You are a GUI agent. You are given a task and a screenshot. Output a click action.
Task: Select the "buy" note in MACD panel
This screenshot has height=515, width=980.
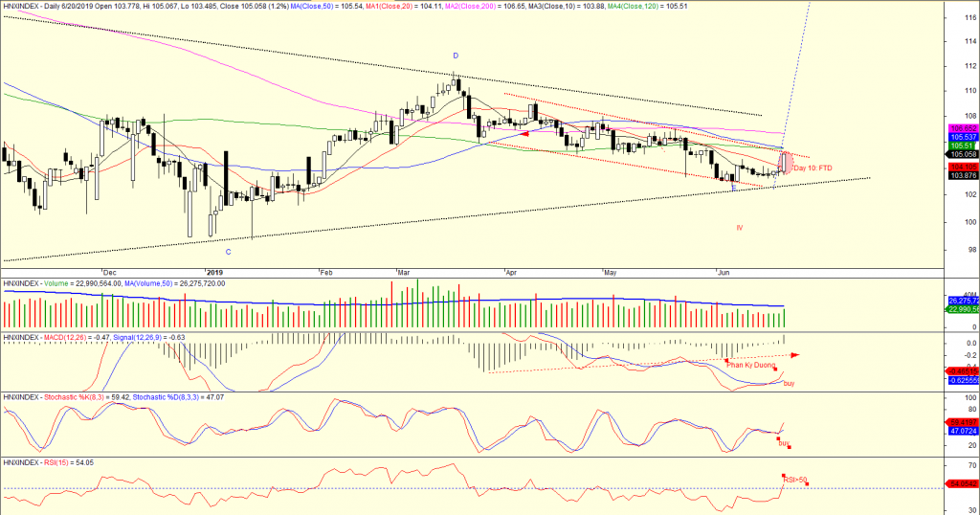[789, 383]
